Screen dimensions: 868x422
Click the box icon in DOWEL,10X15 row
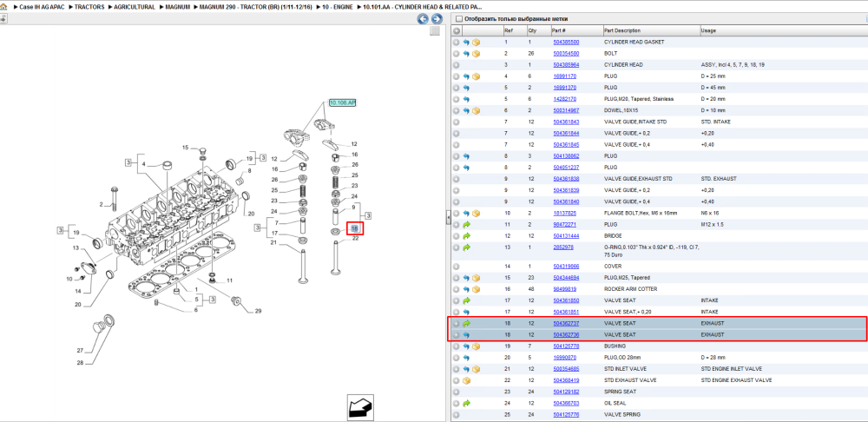point(476,110)
